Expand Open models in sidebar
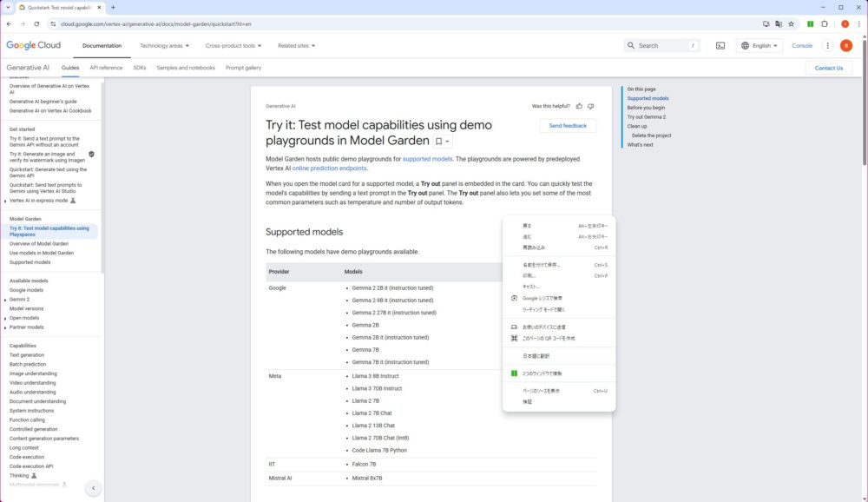The height and width of the screenshot is (502, 868). (5, 319)
